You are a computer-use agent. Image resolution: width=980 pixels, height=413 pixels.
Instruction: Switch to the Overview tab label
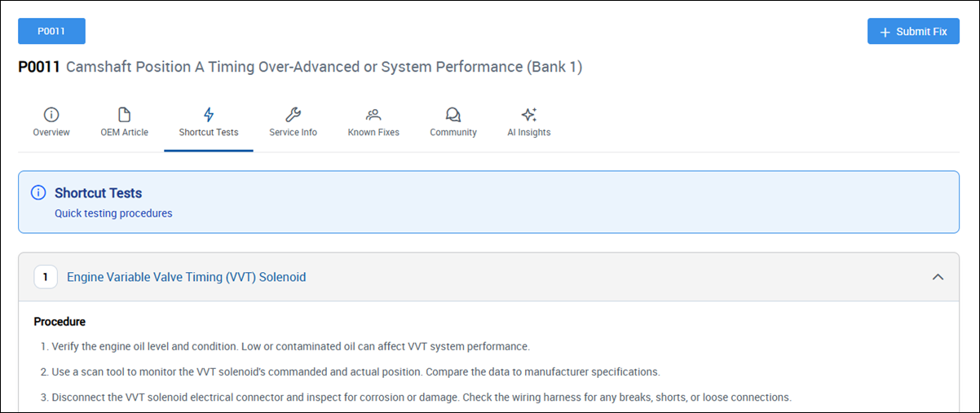(51, 132)
